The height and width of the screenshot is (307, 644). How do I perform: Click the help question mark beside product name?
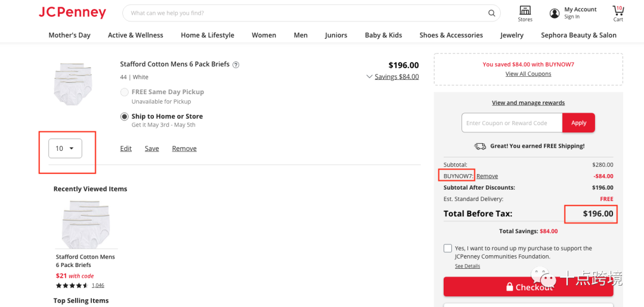point(236,64)
